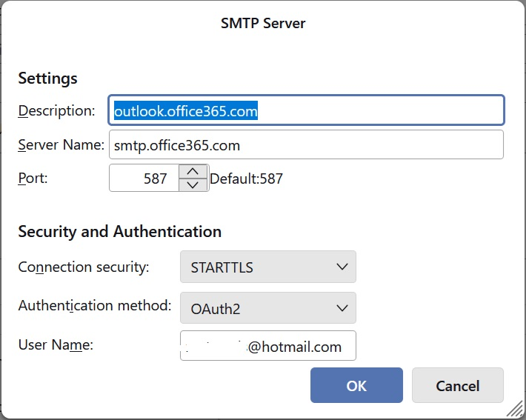This screenshot has width=526, height=420.
Task: Click the "Authentication method:" label
Action: tap(95, 306)
